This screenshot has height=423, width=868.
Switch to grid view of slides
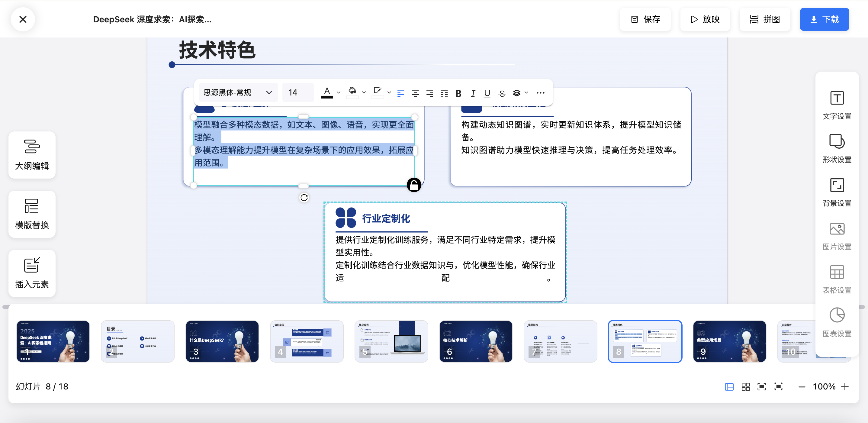click(745, 387)
